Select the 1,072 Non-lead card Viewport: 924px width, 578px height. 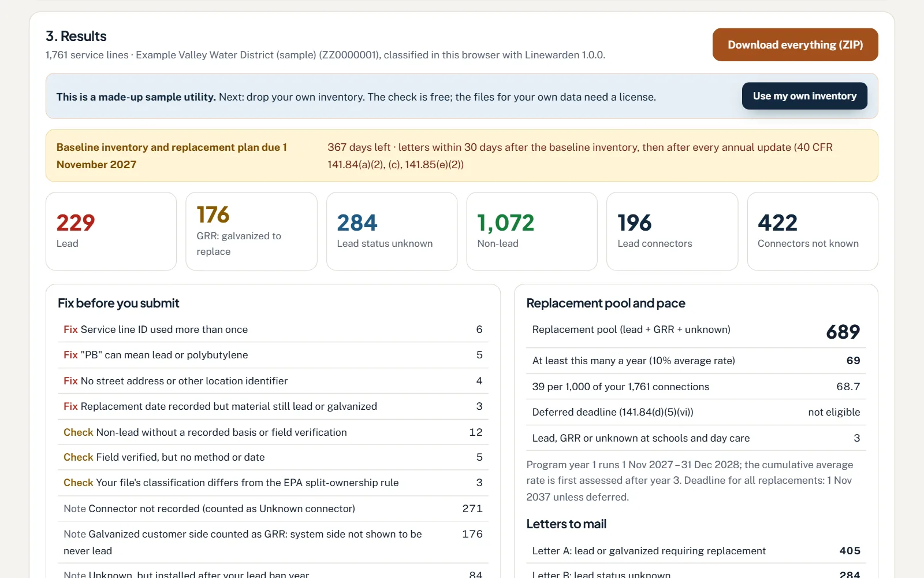[532, 231]
